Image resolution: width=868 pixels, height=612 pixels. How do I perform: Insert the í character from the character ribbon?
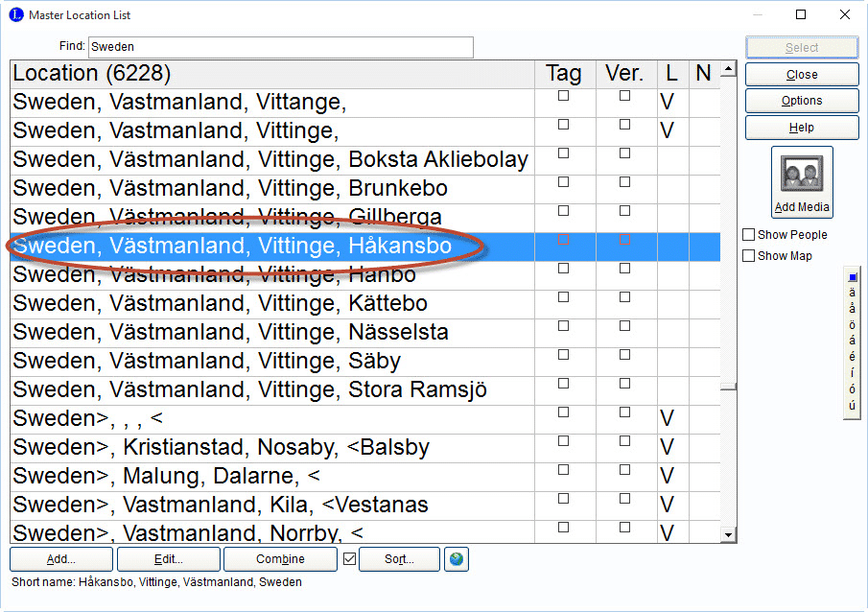coord(852,373)
